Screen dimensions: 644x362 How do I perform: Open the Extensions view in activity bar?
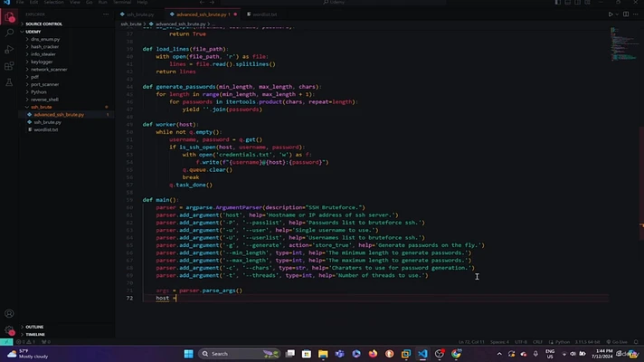pyautogui.click(x=10, y=66)
